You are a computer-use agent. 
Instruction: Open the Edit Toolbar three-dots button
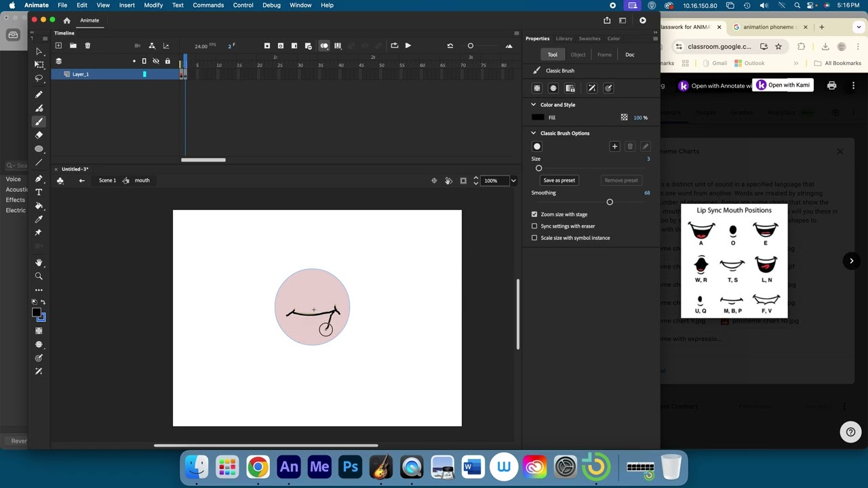39,290
